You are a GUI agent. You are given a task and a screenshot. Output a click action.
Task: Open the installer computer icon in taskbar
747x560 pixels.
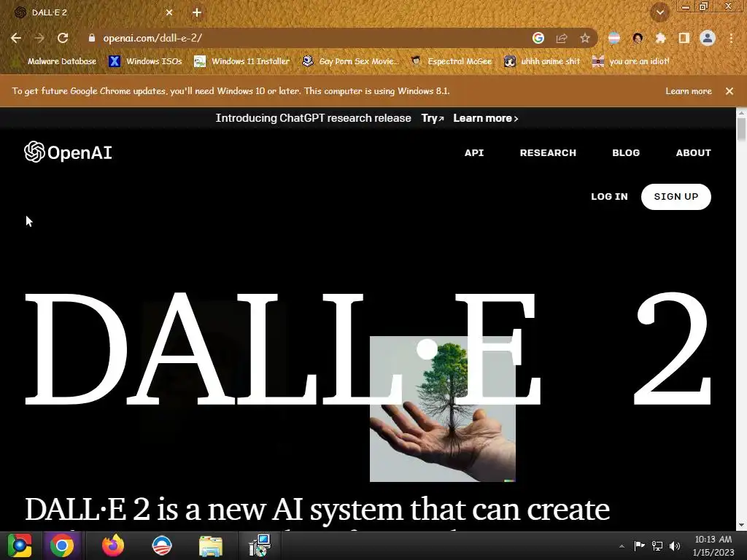[260, 545]
